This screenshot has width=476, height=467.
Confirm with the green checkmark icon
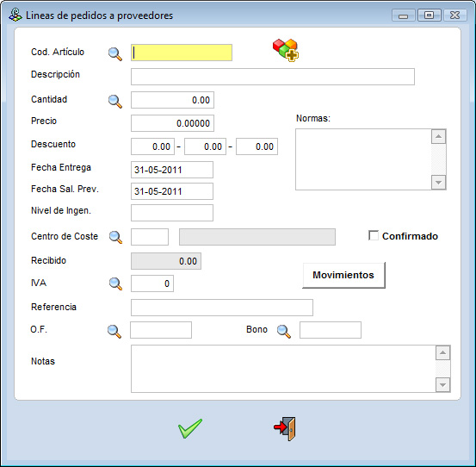pos(190,428)
